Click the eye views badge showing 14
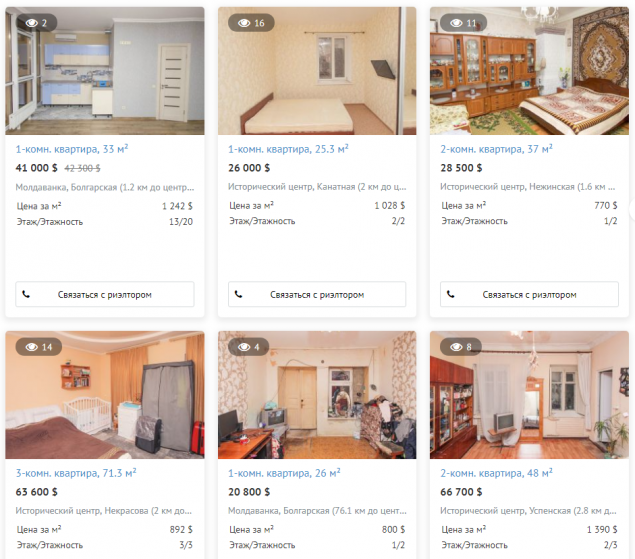Viewport: 635px width, 559px height. point(38,347)
